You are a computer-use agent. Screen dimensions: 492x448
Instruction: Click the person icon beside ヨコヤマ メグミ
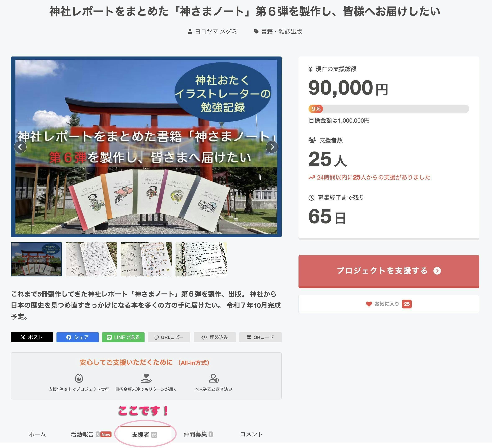(x=190, y=32)
